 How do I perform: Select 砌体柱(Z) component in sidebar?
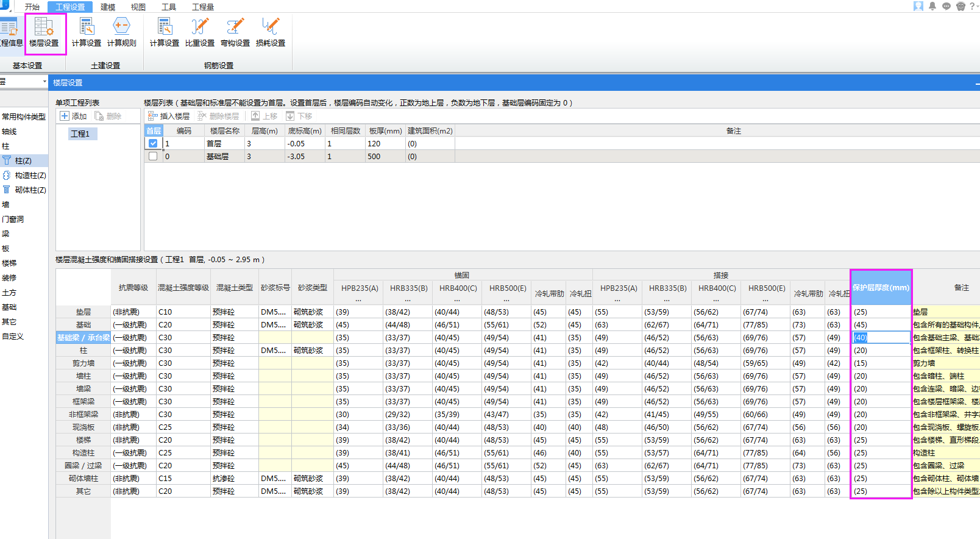[x=24, y=190]
